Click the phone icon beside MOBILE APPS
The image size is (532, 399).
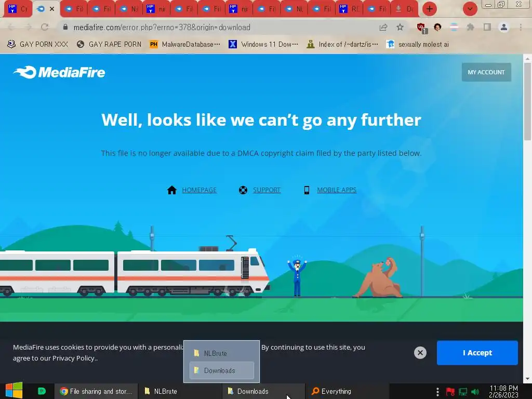click(307, 190)
